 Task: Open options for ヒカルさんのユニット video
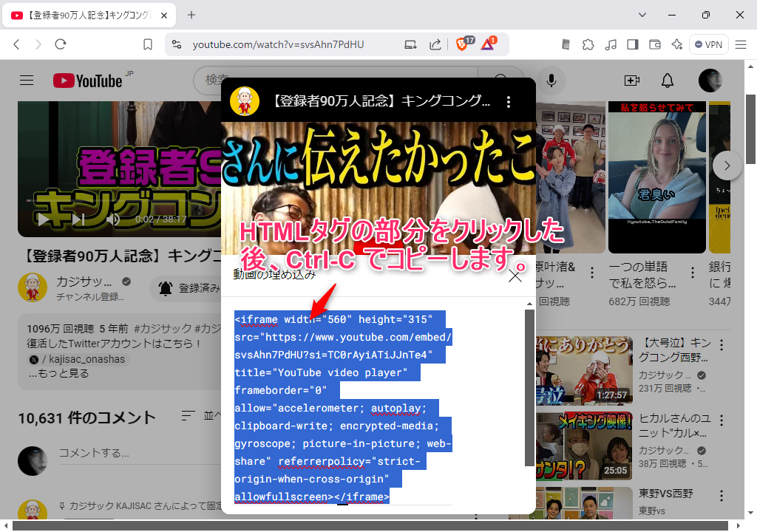coord(722,420)
